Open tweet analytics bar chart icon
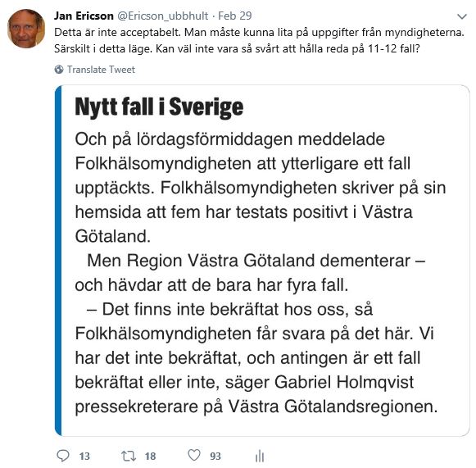Screen dimensions: 476x468 click(x=260, y=456)
